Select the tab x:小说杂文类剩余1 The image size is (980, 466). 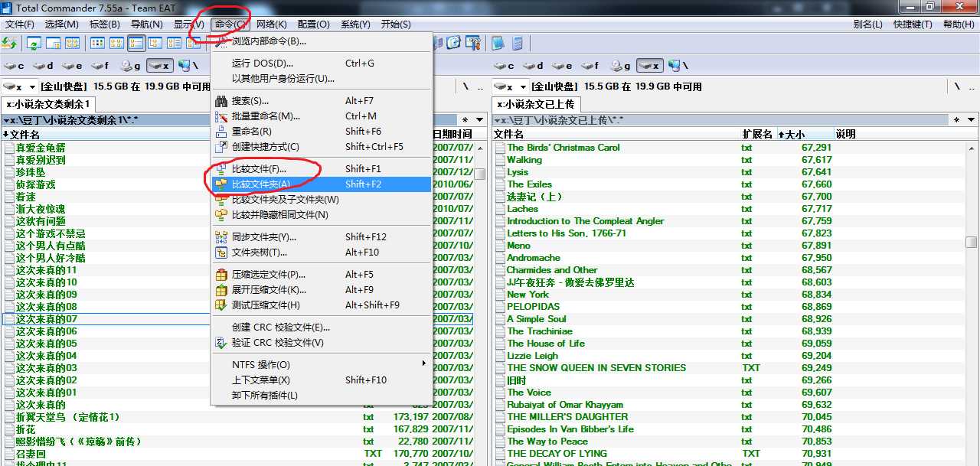(x=48, y=104)
